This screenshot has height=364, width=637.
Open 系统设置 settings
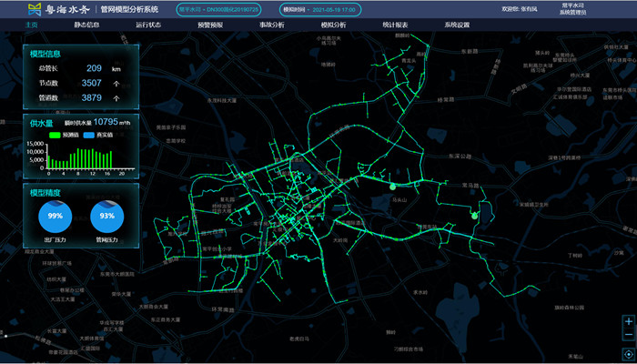pos(457,25)
